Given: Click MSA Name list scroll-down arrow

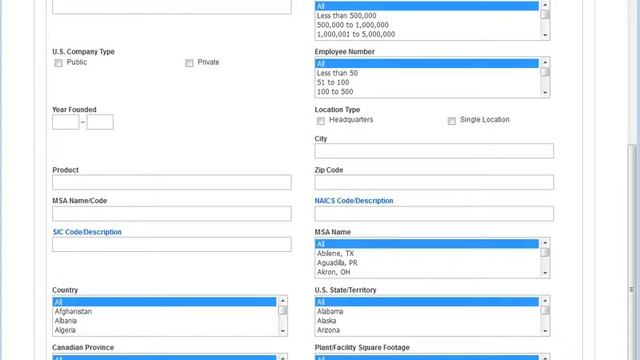Looking at the screenshot, I should coord(545,273).
